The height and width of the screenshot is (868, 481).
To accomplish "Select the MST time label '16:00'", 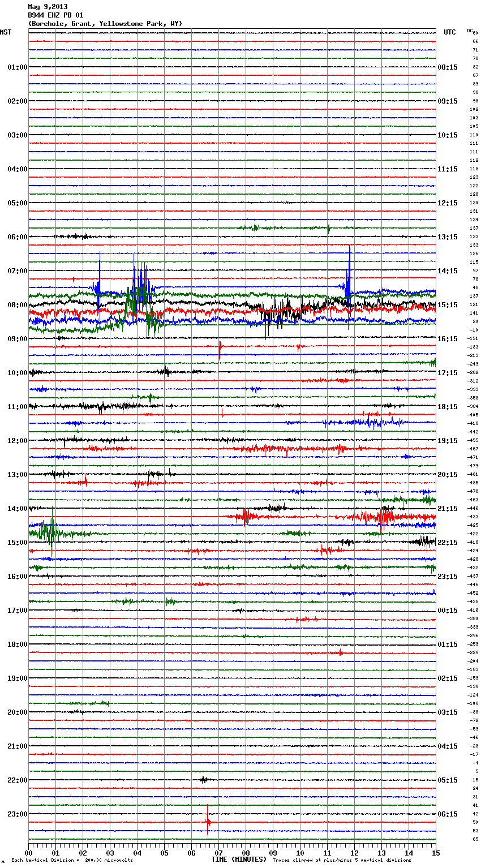I will tap(18, 577).
